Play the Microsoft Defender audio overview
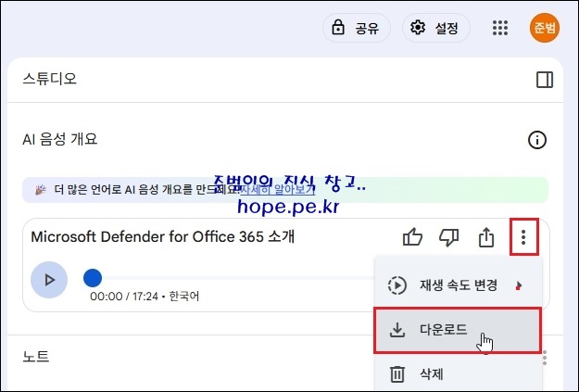 49,280
